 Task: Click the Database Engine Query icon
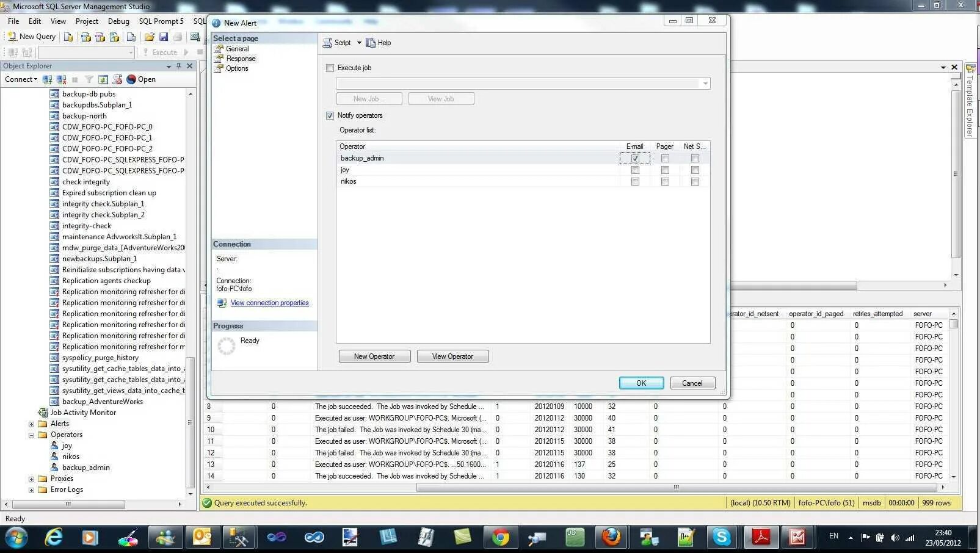coord(68,37)
